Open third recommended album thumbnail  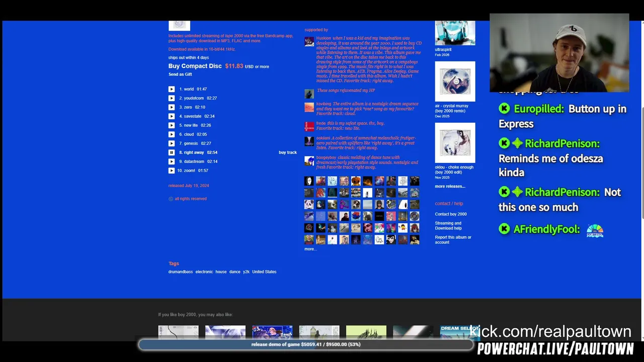tap(272, 333)
